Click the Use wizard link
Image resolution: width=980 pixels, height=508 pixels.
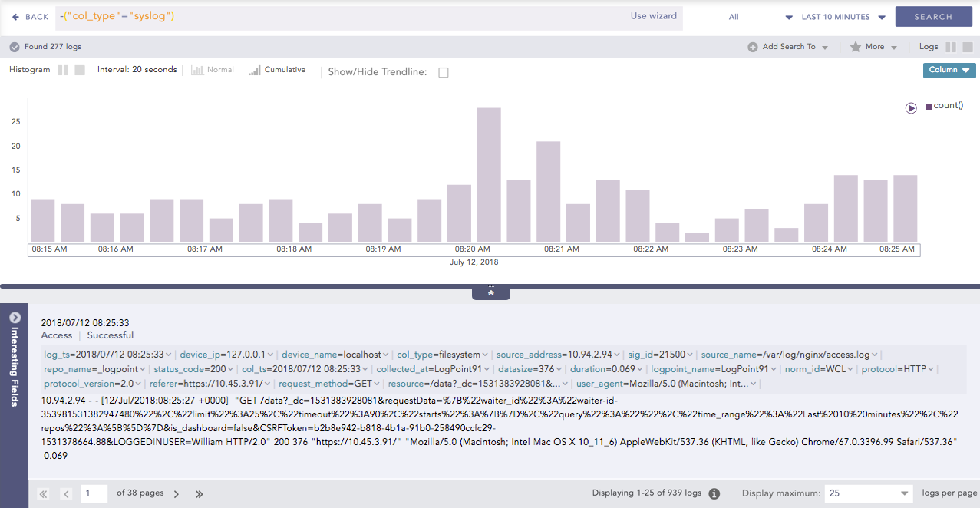[x=653, y=16]
